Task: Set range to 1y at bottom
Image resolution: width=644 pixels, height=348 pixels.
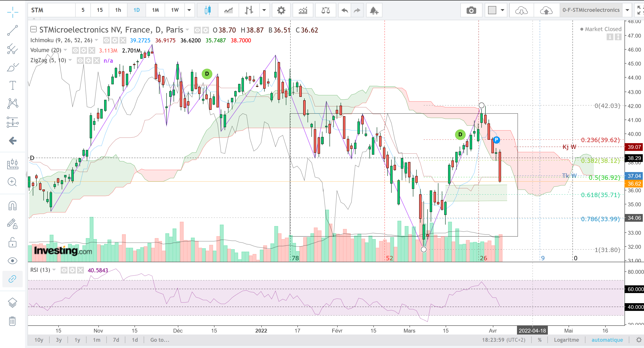Action: coord(77,340)
